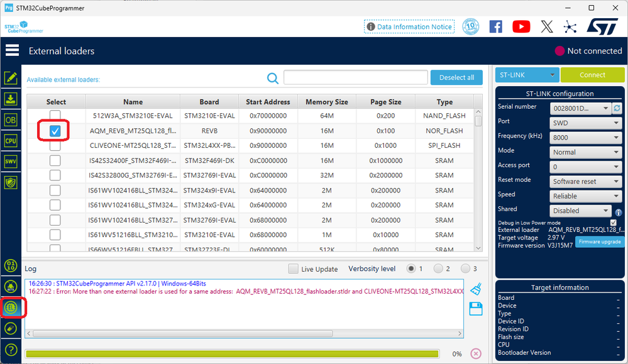Viewport: 628px width, 364px height.
Task: Open Mode Normal dropdown
Action: tap(585, 152)
